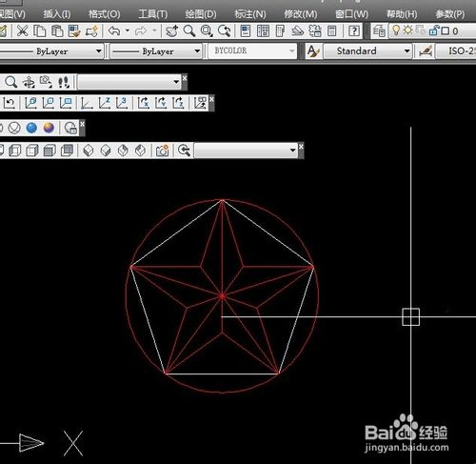Close the visual styles toolbar

301,146
